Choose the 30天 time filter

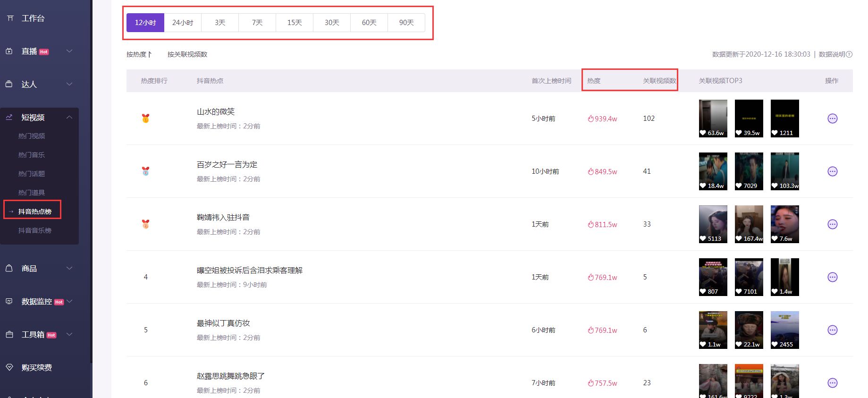[x=332, y=23]
